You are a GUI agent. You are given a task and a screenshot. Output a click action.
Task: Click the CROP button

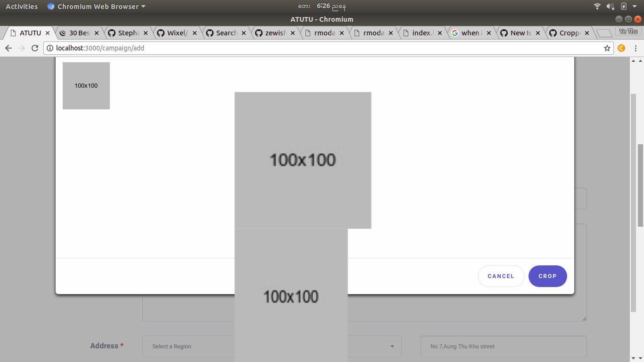coord(547,276)
